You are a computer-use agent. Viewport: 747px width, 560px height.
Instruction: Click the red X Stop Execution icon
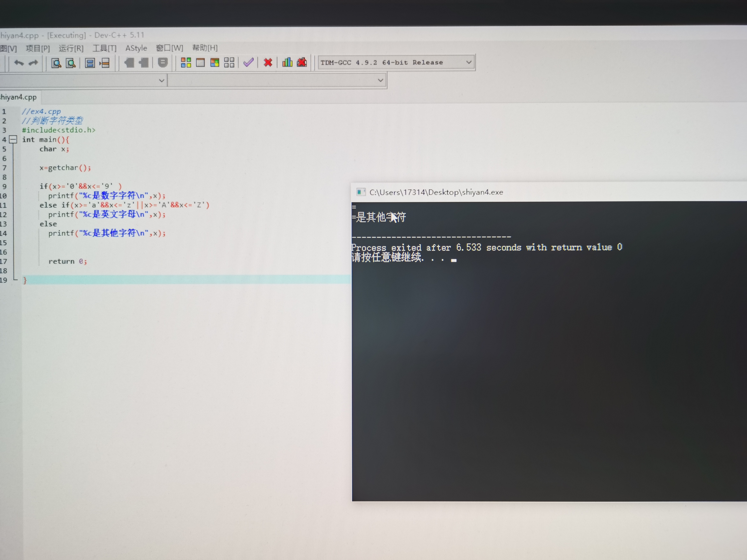click(268, 62)
